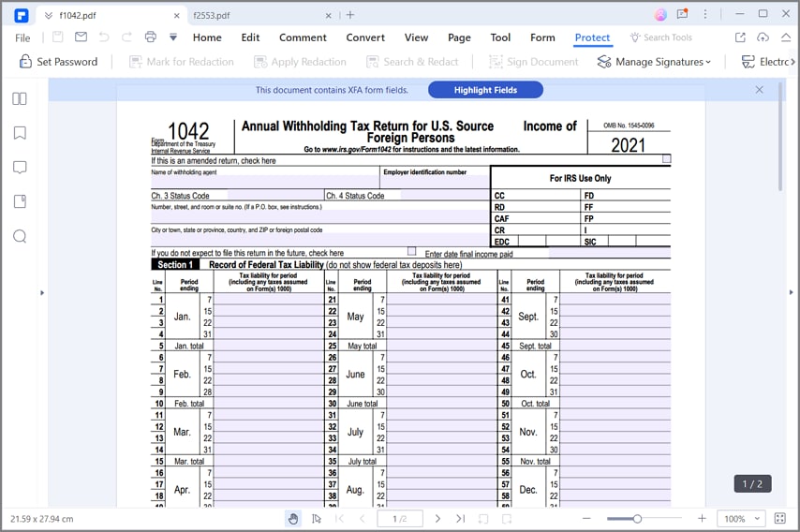The image size is (800, 532).
Task: Open the 100% zoom level dropdown
Action: pos(742,519)
